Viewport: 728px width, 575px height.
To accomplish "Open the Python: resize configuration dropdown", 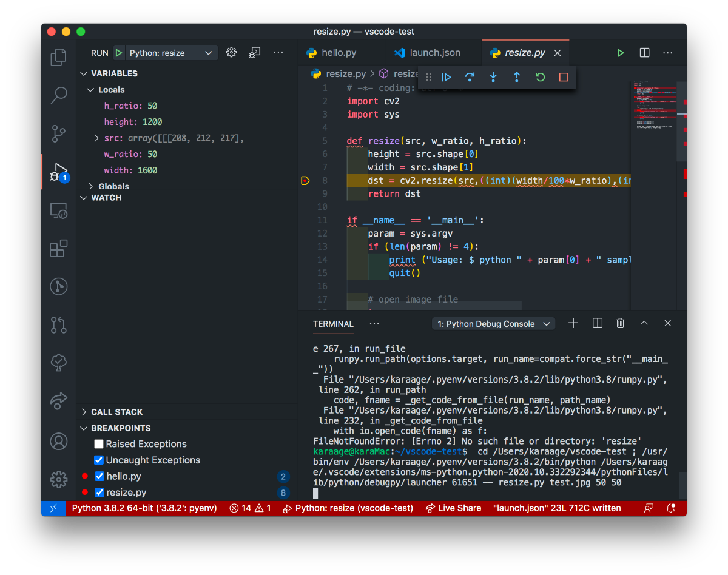I will click(x=171, y=53).
